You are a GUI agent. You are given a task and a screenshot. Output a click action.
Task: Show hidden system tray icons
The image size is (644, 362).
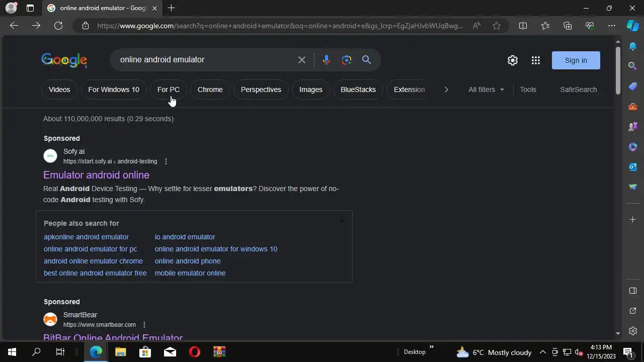tap(542, 352)
